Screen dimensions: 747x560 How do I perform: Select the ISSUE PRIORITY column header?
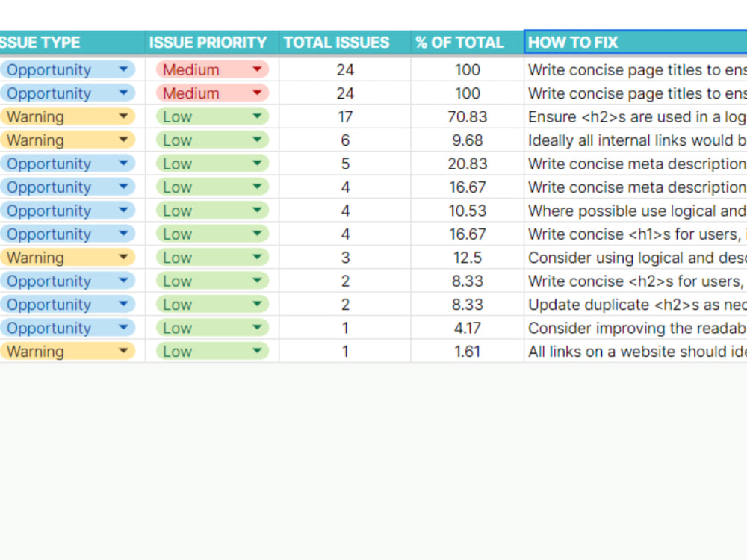click(211, 43)
